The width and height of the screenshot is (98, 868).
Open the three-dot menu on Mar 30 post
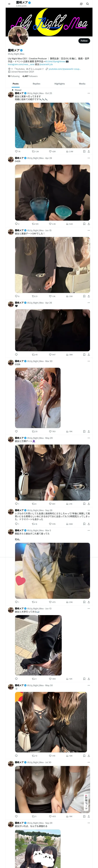89,361
